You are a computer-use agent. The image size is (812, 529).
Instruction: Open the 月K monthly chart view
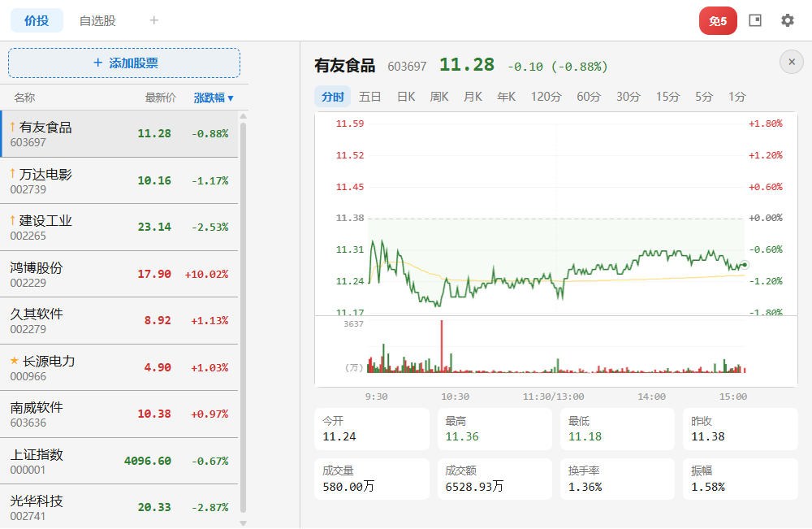click(472, 96)
